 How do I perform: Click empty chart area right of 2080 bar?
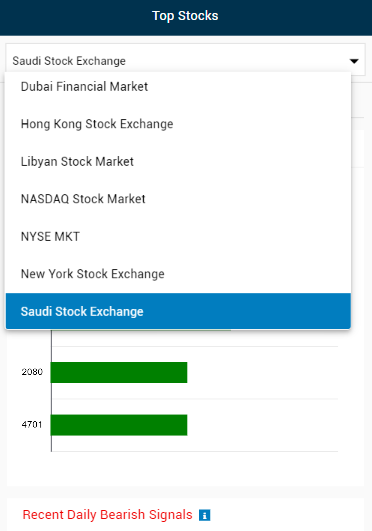(263, 373)
